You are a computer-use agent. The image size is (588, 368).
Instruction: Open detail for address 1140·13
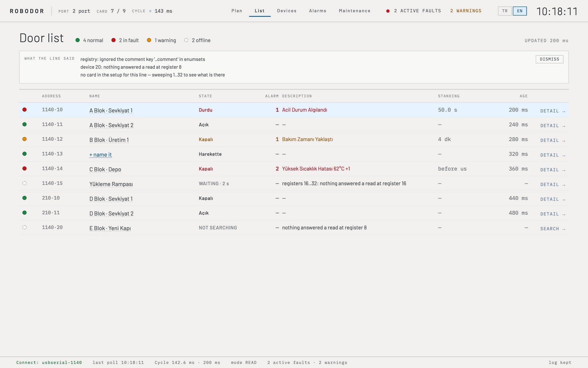pos(553,155)
